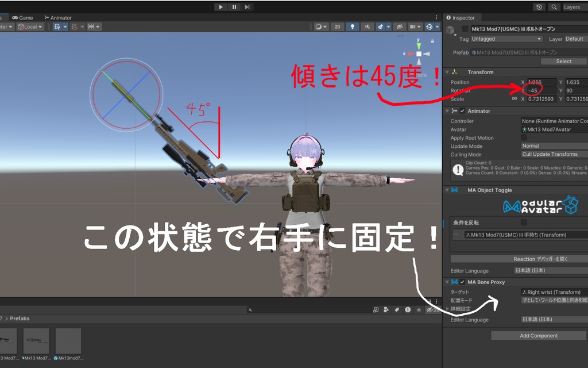Open the scene effects dropdown arrow

point(389,26)
